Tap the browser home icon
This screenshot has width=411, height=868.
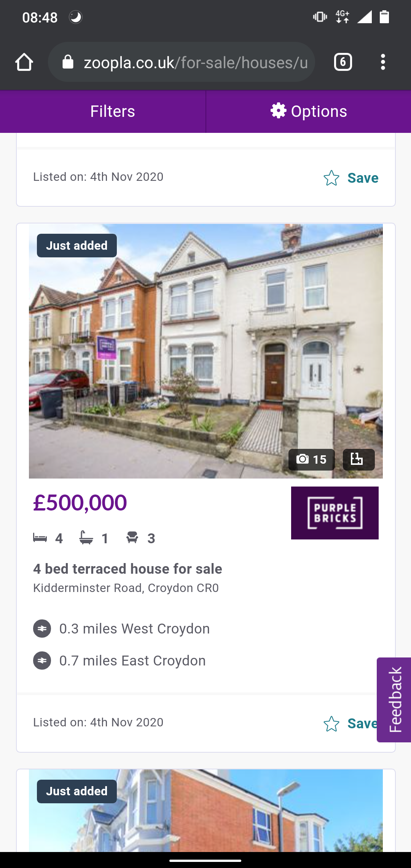24,62
